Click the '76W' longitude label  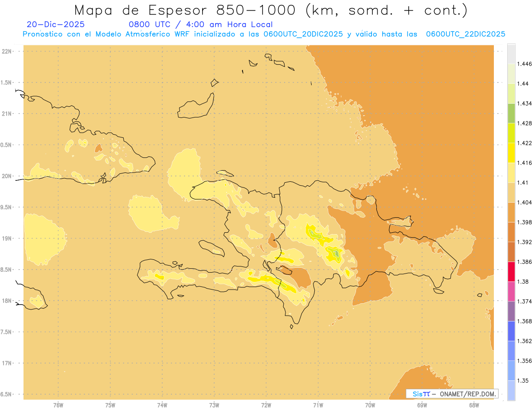tap(58, 405)
